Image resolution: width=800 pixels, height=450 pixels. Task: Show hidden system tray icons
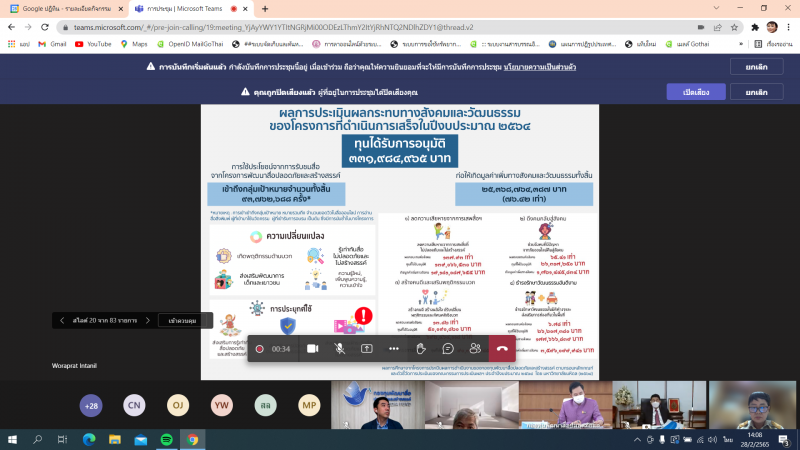click(x=637, y=440)
